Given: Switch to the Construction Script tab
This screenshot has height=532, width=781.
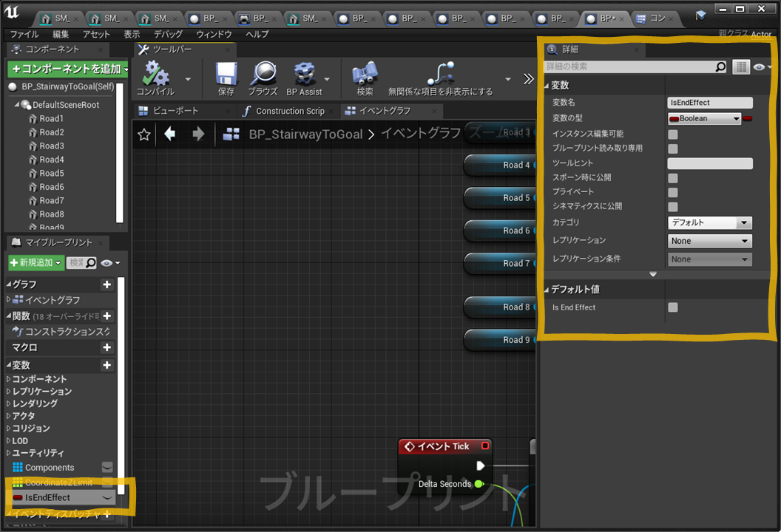Looking at the screenshot, I should pos(289,111).
